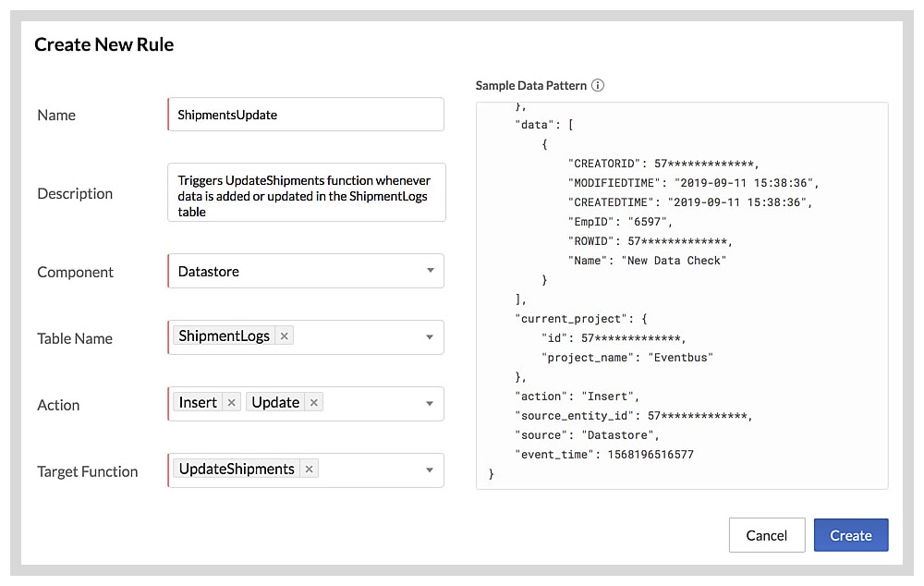Viewport: 924px width, 586px height.
Task: Open the Action dropdown
Action: (x=429, y=403)
